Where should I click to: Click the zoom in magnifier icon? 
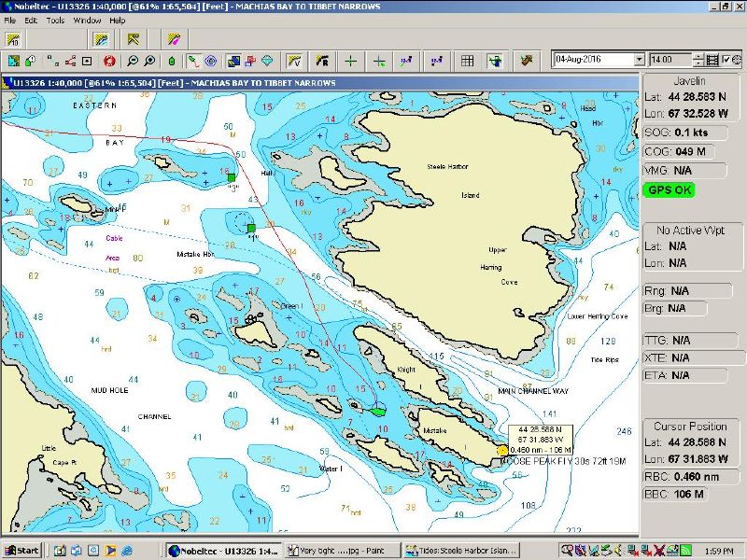[x=149, y=61]
